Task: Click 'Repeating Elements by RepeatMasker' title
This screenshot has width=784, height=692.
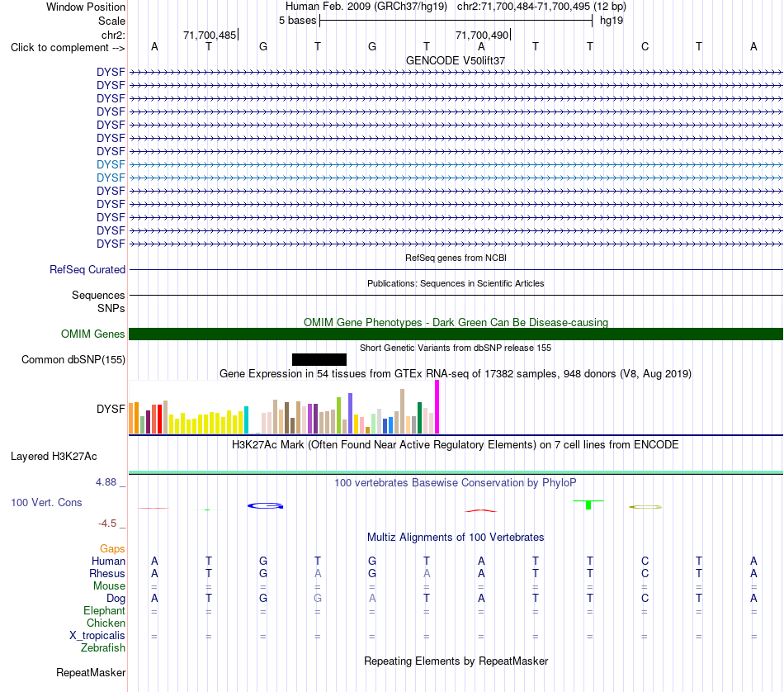Action: pyautogui.click(x=456, y=661)
